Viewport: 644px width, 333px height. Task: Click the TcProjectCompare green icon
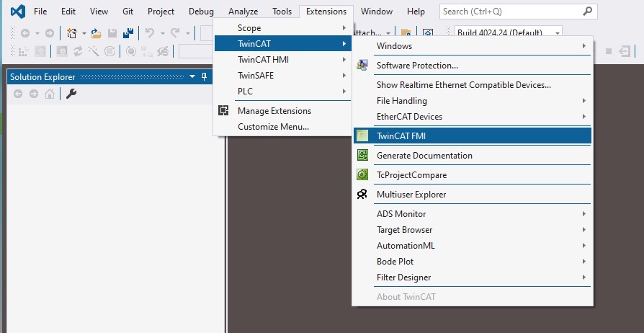(362, 174)
